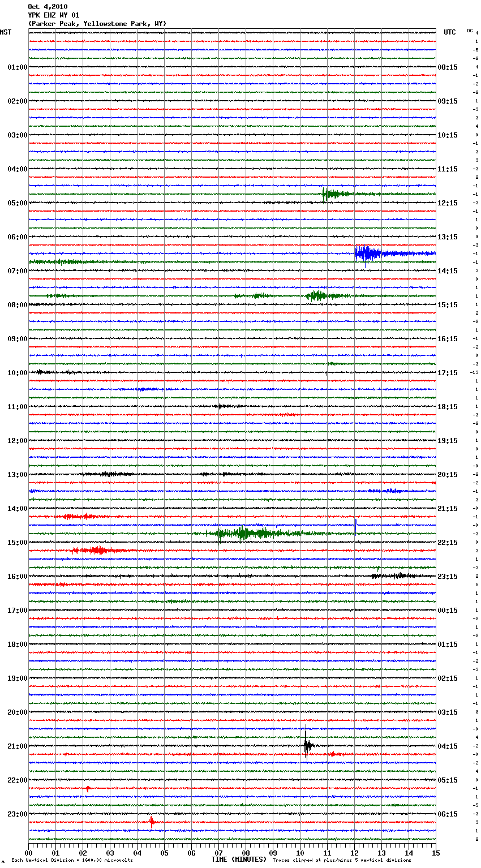Click the 02:15 UTC time label
481x868 pixels.
point(448,678)
